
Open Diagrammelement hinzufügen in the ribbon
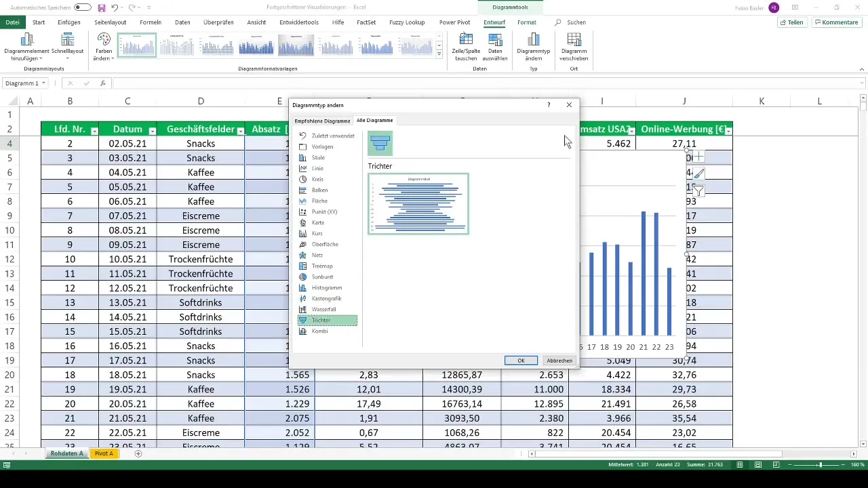pos(28,47)
